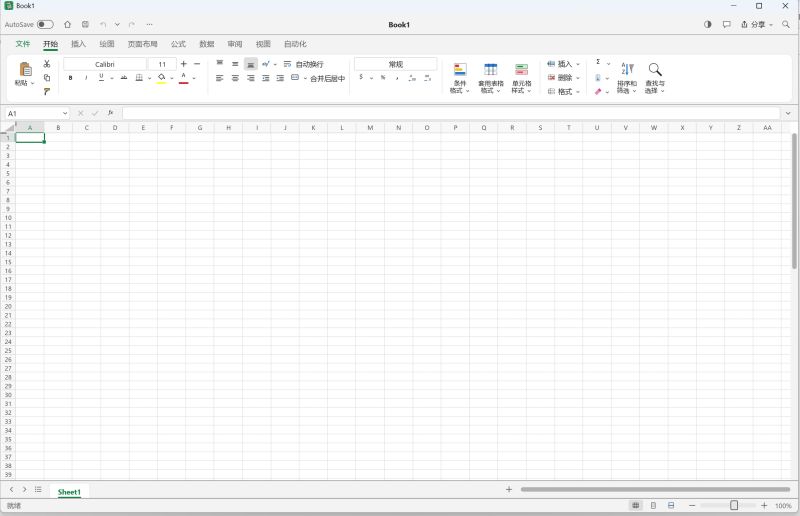Image resolution: width=800 pixels, height=516 pixels.
Task: Open the fill color dropdown arrow
Action: [x=172, y=78]
